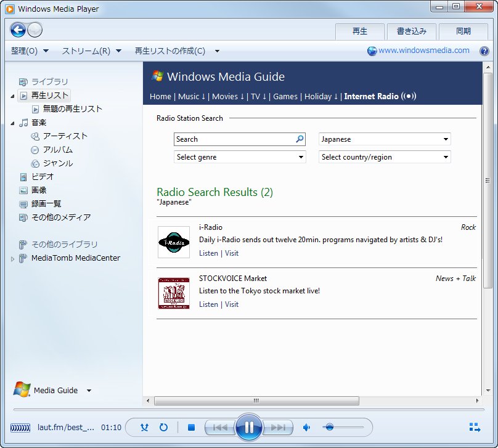The image size is (498, 448).
Task: Toggle repeat mode in playback bar
Action: (163, 428)
